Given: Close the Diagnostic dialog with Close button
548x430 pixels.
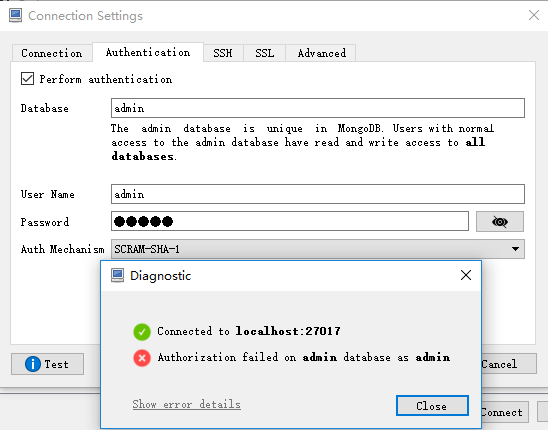Looking at the screenshot, I should tap(432, 406).
